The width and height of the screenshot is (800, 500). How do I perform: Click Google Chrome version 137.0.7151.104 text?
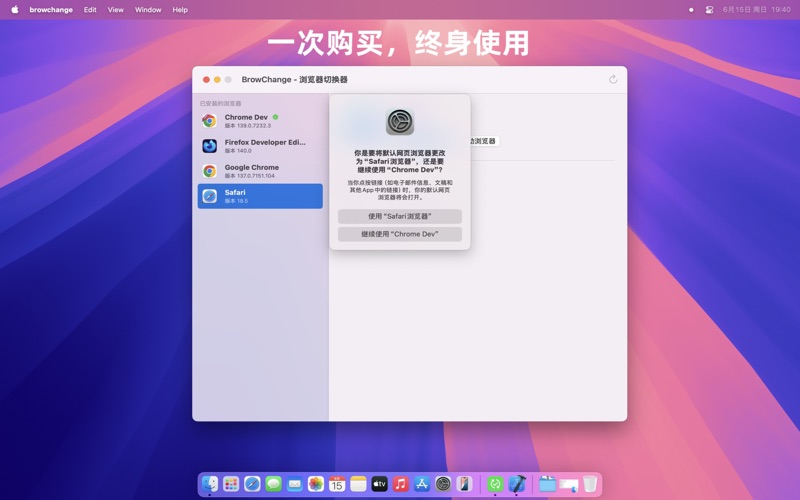pos(250,176)
